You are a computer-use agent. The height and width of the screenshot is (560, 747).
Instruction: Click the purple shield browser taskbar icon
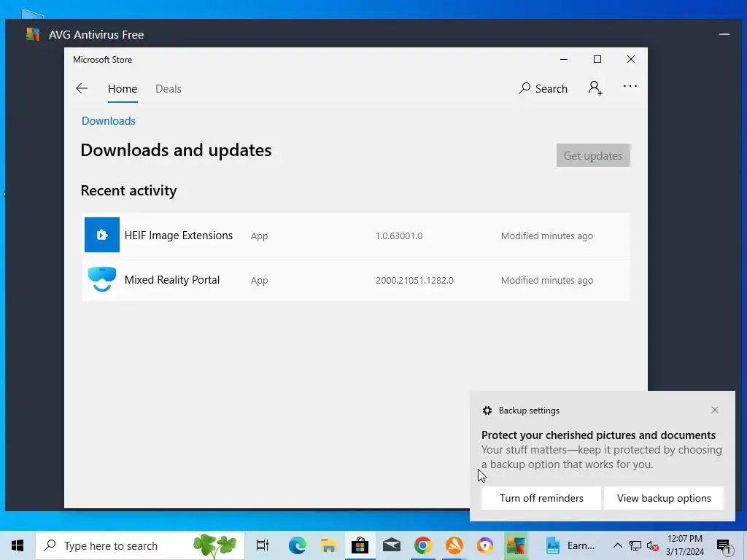click(485, 545)
